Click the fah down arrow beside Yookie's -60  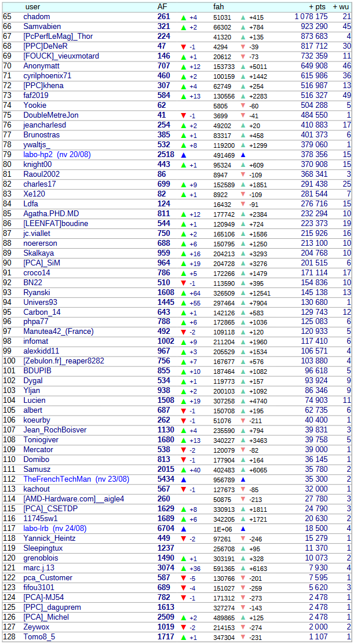[243, 106]
